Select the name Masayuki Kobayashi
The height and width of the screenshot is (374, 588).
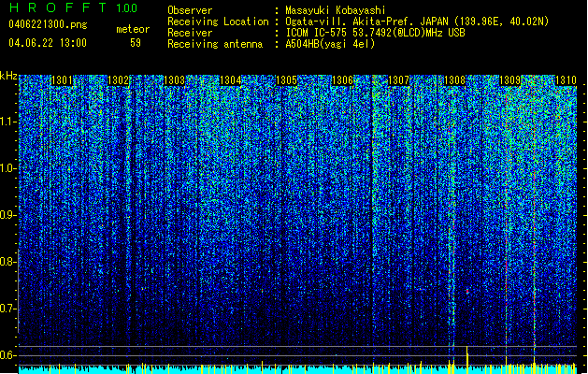point(336,10)
